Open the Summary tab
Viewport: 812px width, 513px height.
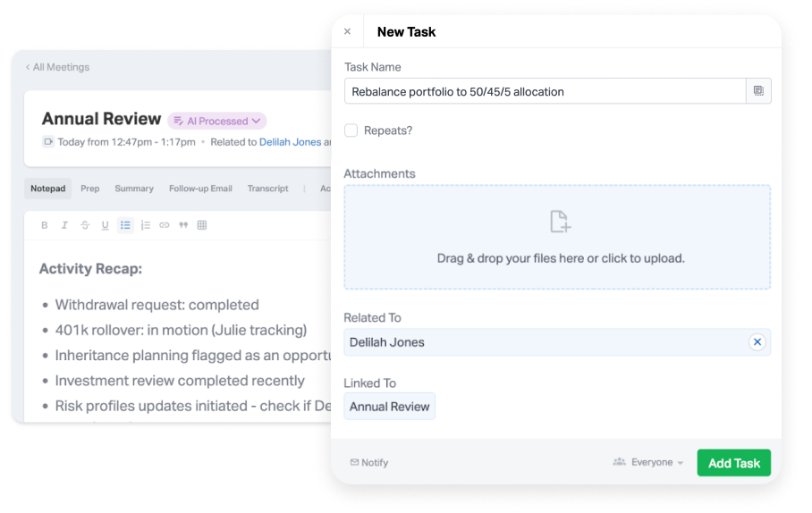(134, 189)
